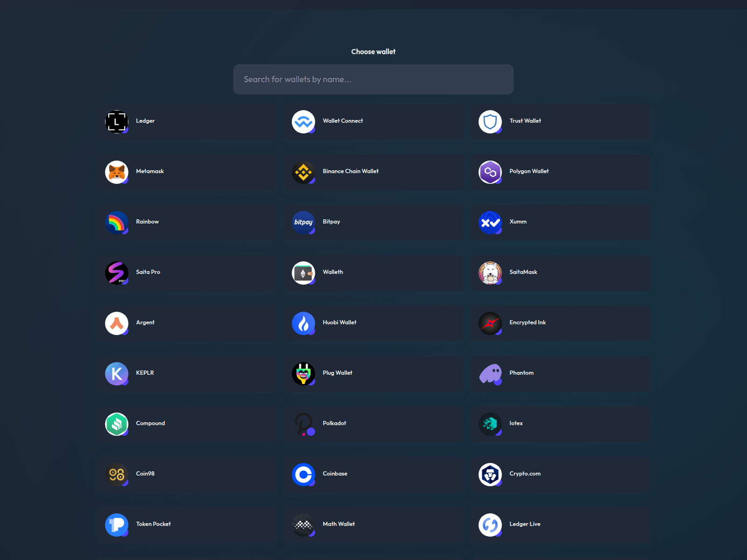This screenshot has height=560, width=747.
Task: Click the Binance Chain Wallet icon
Action: [303, 172]
